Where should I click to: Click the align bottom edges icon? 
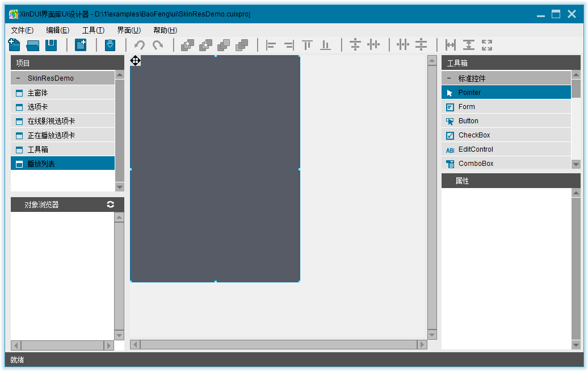tap(326, 45)
